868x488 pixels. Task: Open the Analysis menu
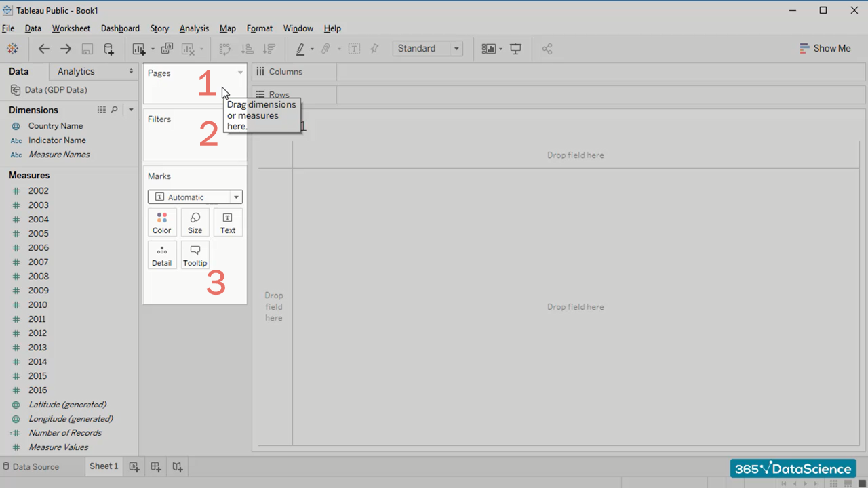194,28
